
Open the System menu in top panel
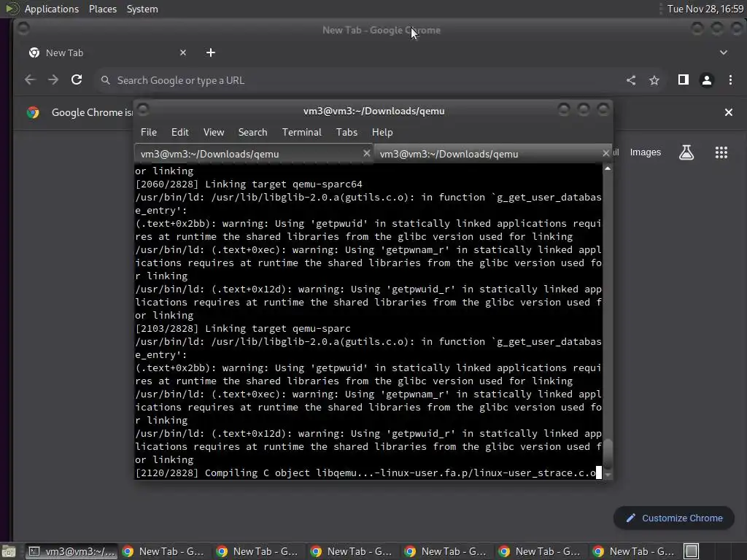tap(142, 9)
